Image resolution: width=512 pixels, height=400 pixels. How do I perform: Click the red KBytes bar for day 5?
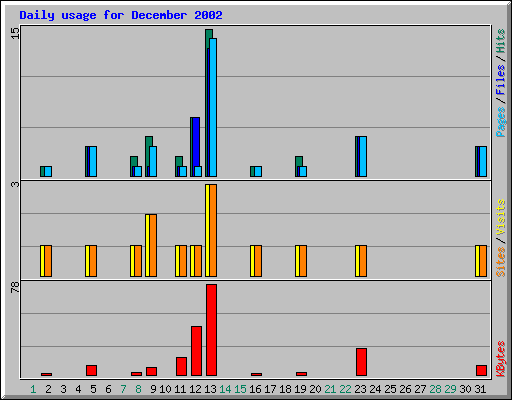tap(91, 370)
